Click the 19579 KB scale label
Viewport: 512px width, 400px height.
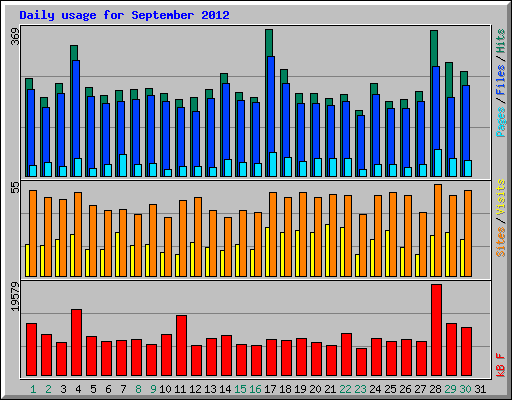[x=15, y=297]
